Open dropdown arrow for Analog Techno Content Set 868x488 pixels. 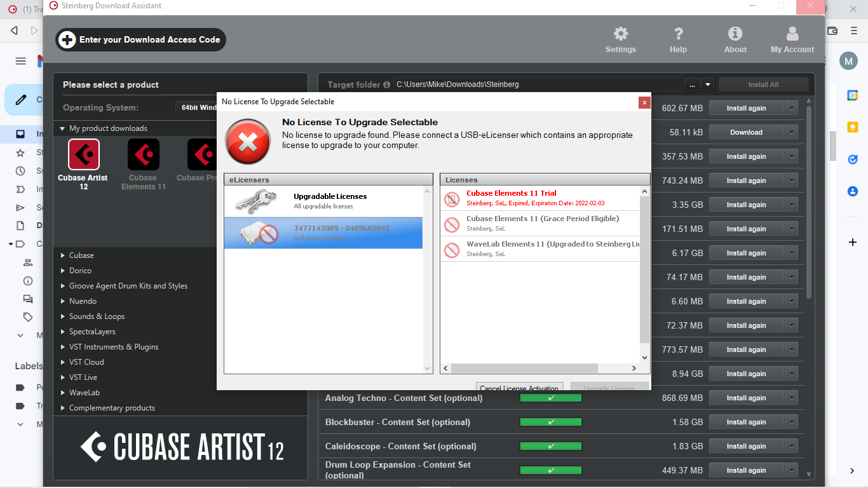791,398
